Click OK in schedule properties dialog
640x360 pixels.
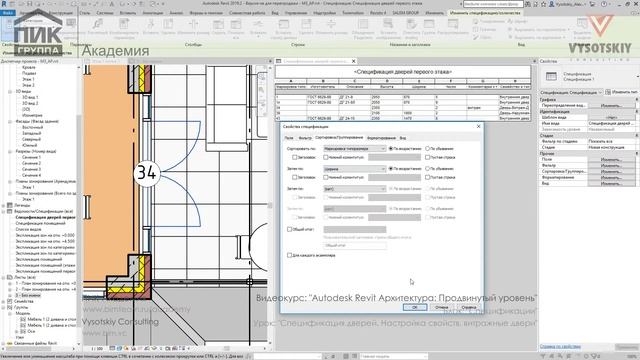tap(415, 307)
